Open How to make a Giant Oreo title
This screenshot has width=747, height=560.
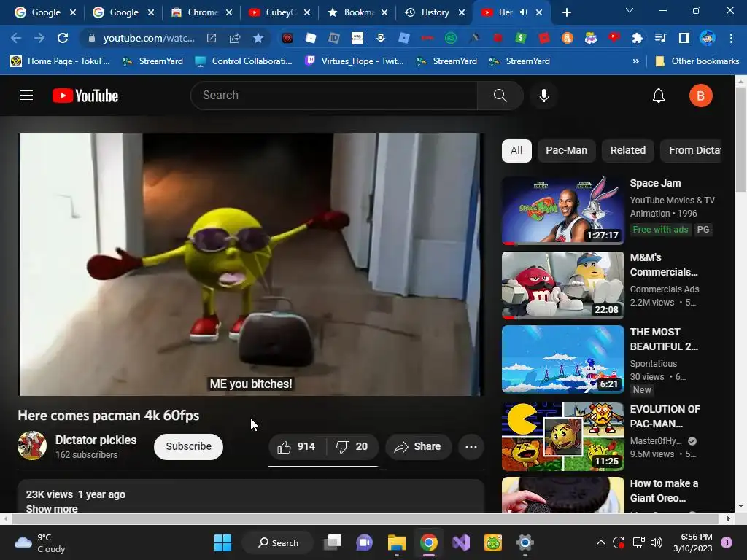664,491
